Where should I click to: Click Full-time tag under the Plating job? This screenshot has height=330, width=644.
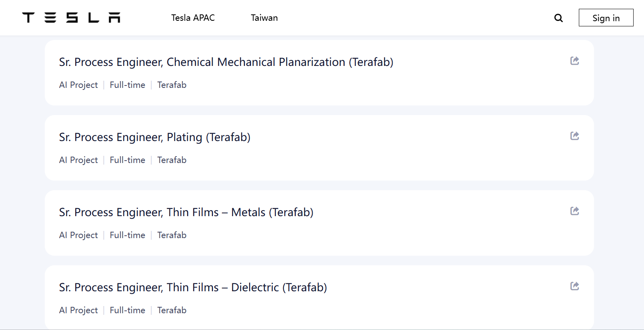click(128, 160)
